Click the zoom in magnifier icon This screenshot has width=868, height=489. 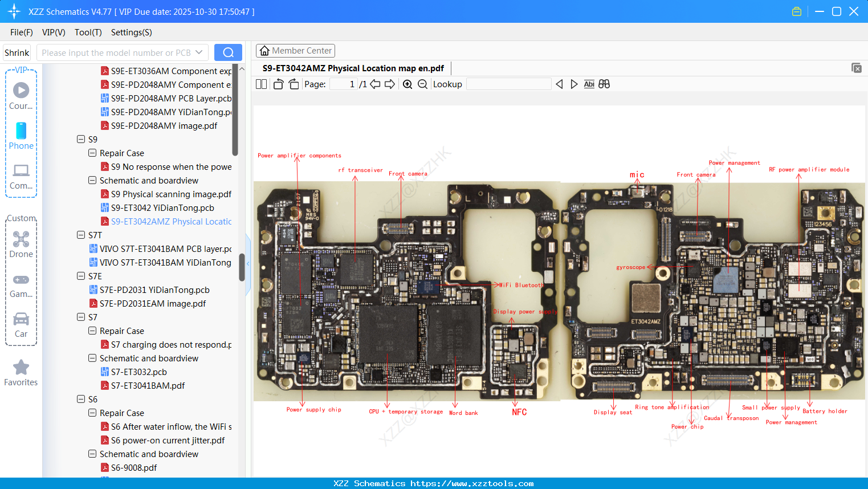click(x=407, y=84)
